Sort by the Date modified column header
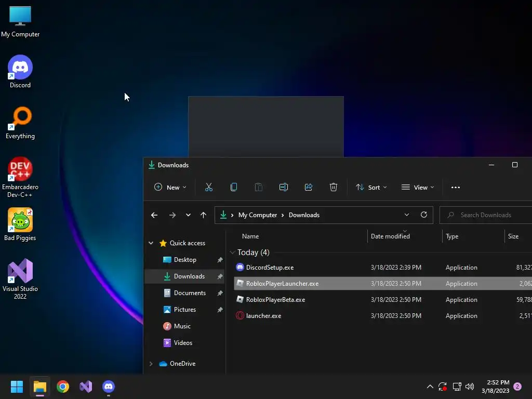The width and height of the screenshot is (532, 399). [x=390, y=236]
